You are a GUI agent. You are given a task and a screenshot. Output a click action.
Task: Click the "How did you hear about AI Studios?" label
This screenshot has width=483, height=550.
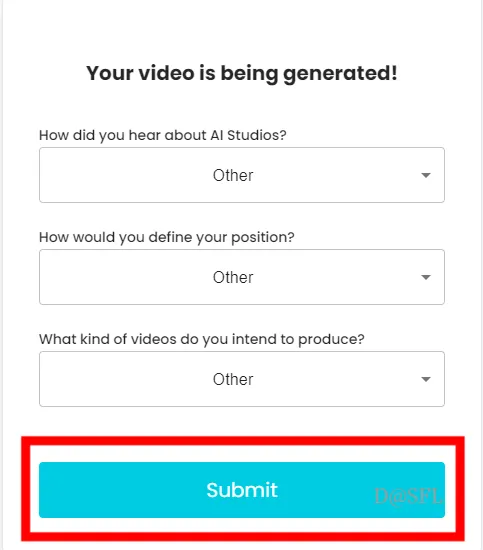163,135
